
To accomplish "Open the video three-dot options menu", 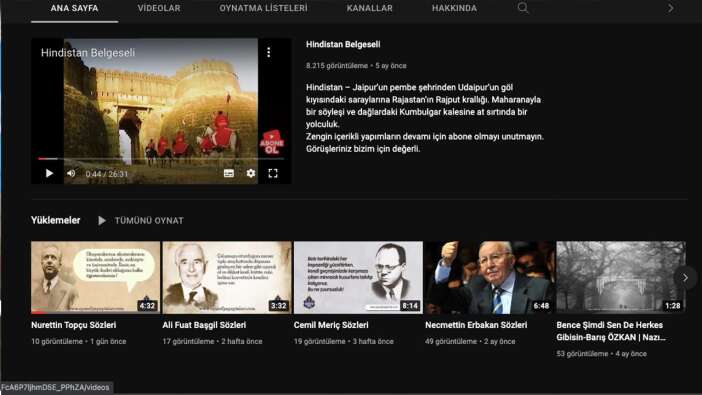I will [x=269, y=52].
